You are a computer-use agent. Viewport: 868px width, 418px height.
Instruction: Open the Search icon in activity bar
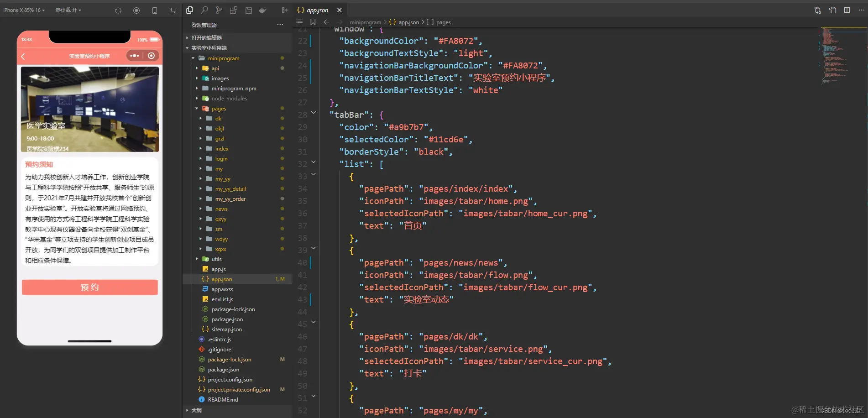(x=204, y=10)
